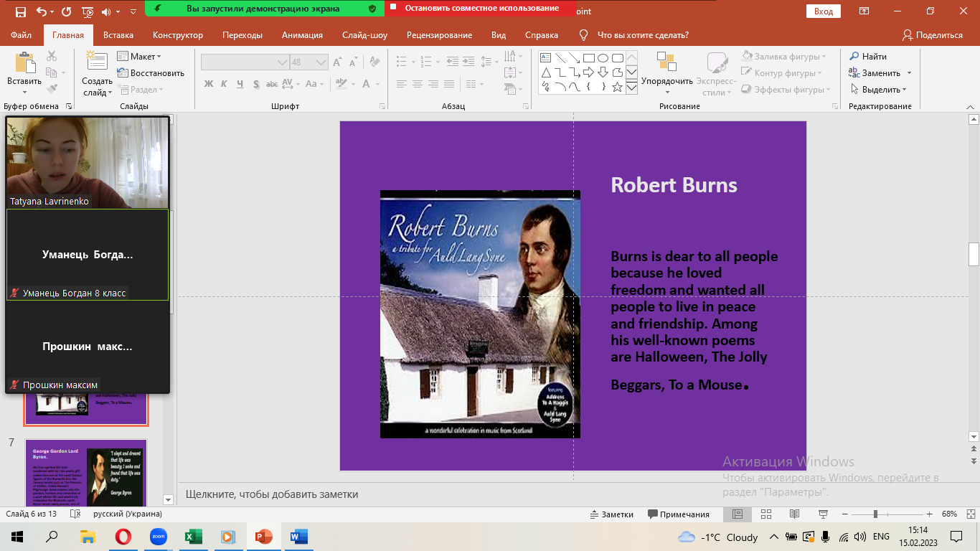Click zoom in plus button
The image size is (980, 551).
coord(929,514)
